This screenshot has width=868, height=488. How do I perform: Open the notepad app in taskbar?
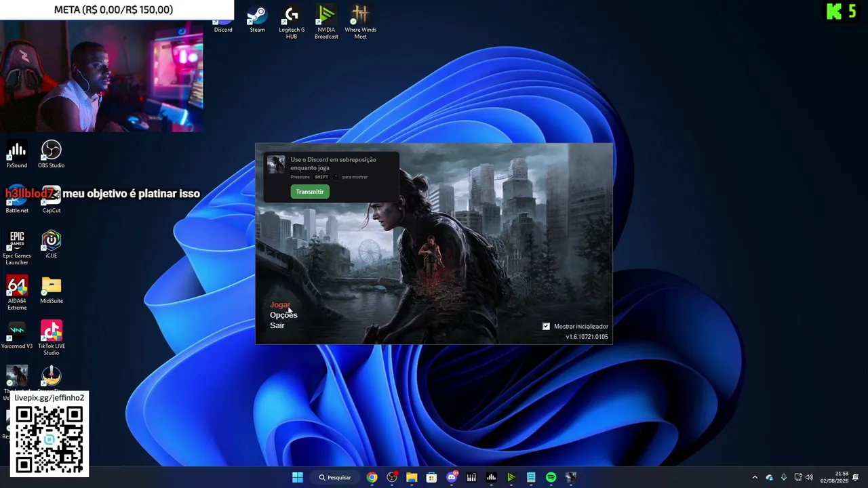click(531, 477)
